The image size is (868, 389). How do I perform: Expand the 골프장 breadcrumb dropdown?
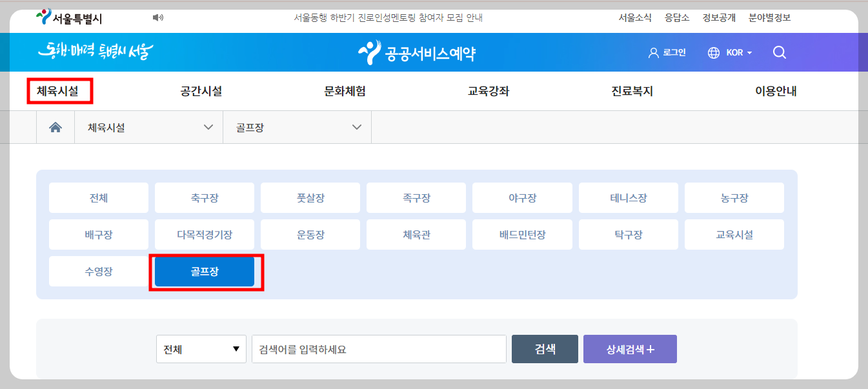click(298, 126)
